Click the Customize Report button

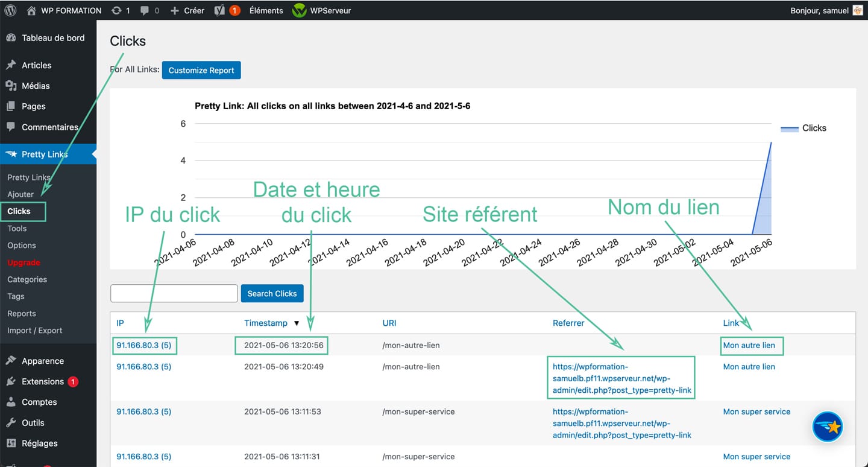(201, 70)
